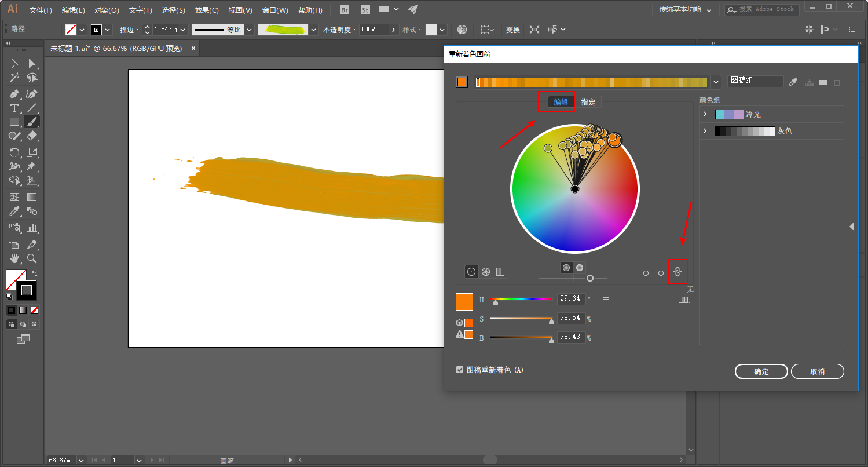Select the Direct Selection tool
Image resolution: width=868 pixels, height=467 pixels.
point(32,64)
